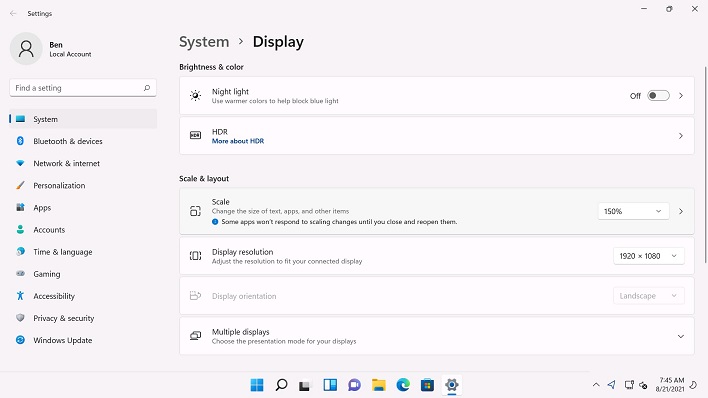Click the search magnifier in Find a setting
This screenshot has height=398, width=708.
point(147,88)
